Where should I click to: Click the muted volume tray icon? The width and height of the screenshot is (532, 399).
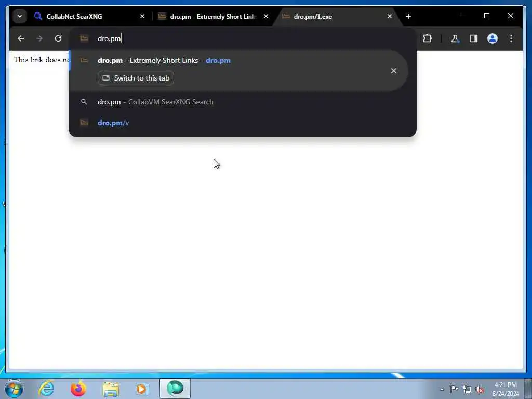coord(480,390)
